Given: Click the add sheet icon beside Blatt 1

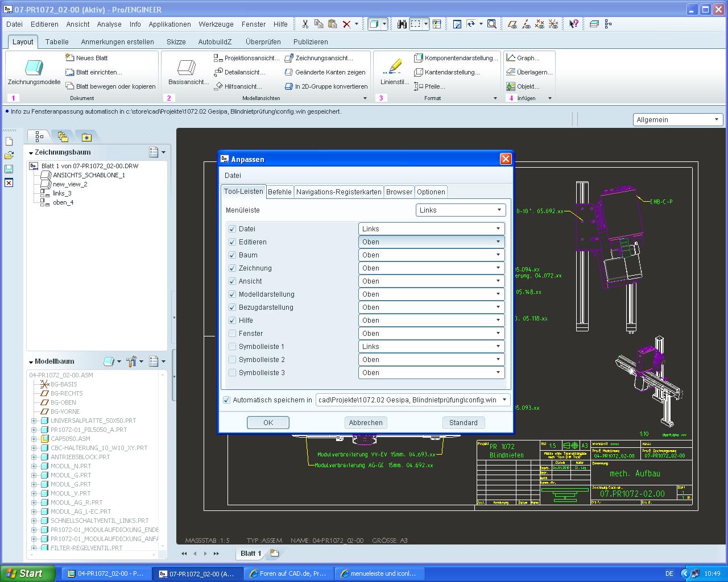Looking at the screenshot, I should [275, 553].
